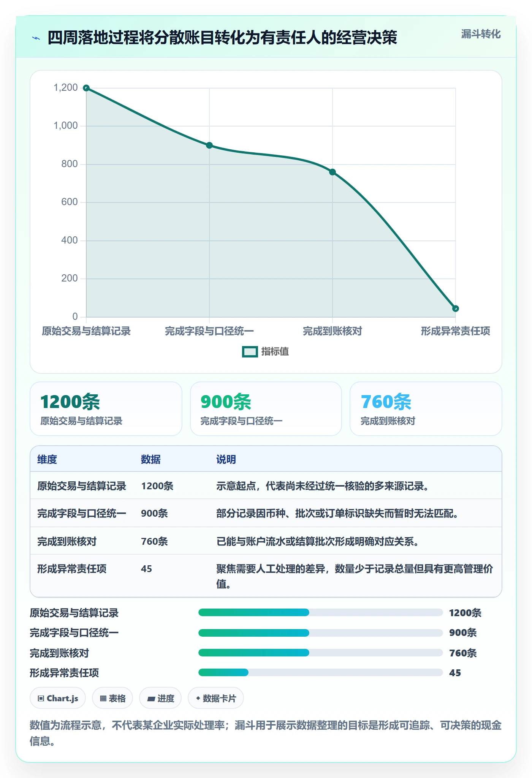
Task: Click the bar icon in the 进度 chip
Action: [151, 699]
